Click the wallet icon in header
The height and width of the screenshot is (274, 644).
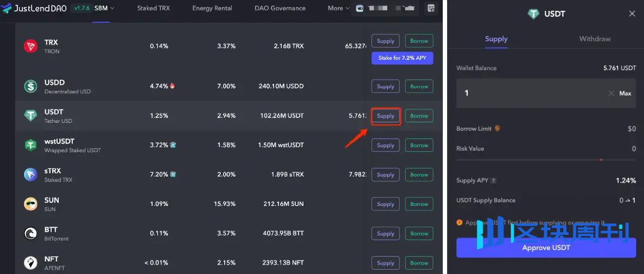(360, 8)
